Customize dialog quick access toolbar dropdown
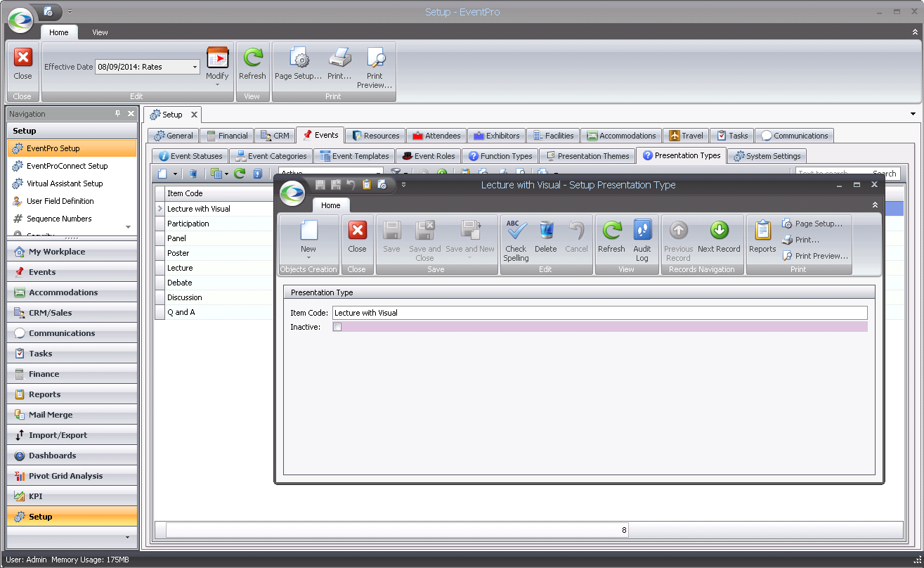The width and height of the screenshot is (924, 568). pyautogui.click(x=403, y=185)
